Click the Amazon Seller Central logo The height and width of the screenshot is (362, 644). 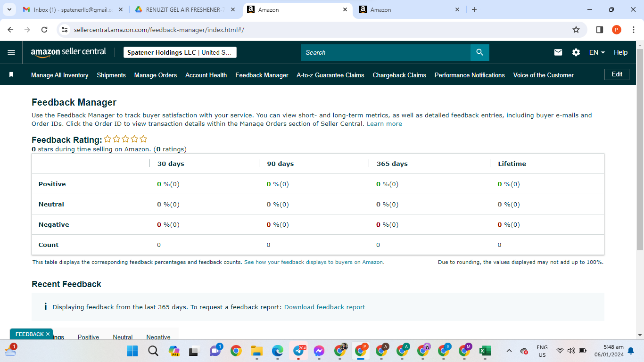pyautogui.click(x=68, y=52)
